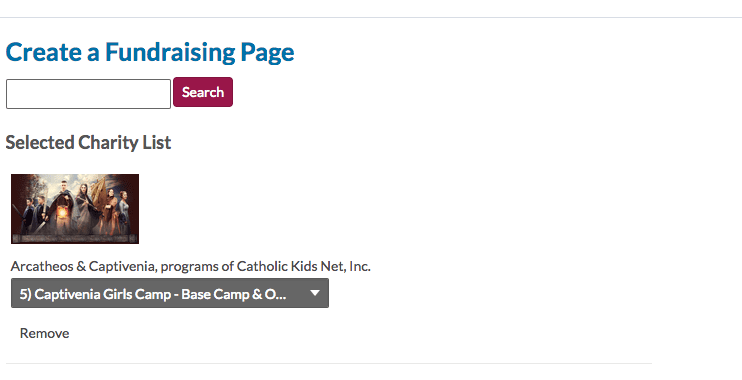Click the word 'Fundraising' in the title
Image resolution: width=742 pixels, height=380 pixels.
pos(170,52)
